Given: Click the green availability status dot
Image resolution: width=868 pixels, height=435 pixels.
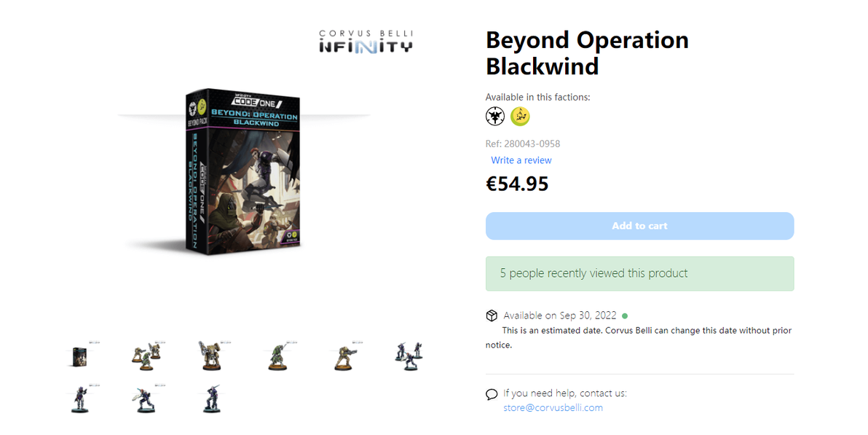Looking at the screenshot, I should point(625,316).
